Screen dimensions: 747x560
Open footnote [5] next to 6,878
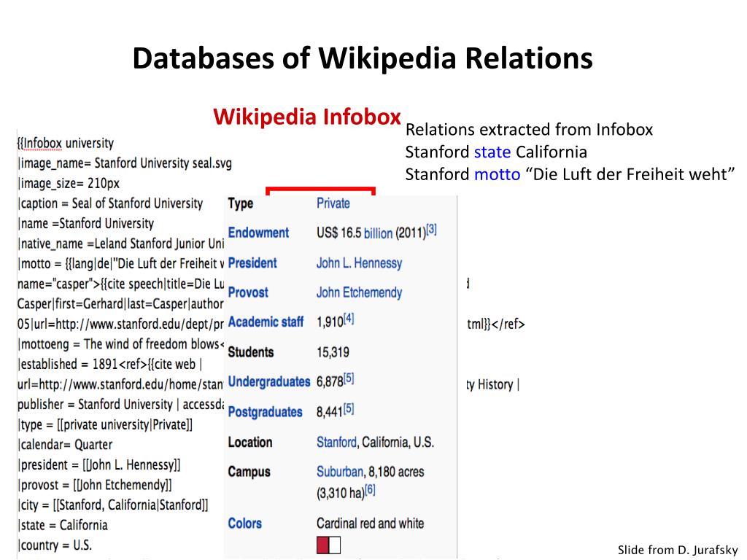point(349,378)
